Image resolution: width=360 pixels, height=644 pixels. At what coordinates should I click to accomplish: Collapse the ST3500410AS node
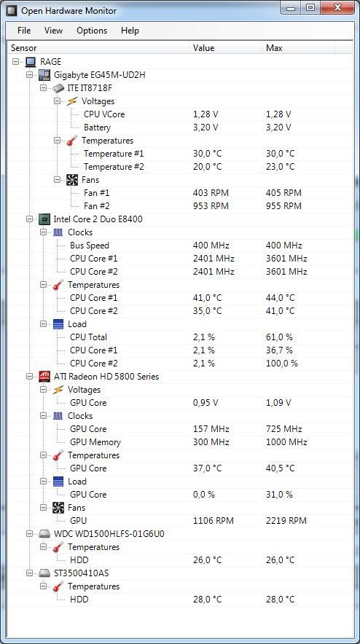click(x=29, y=573)
